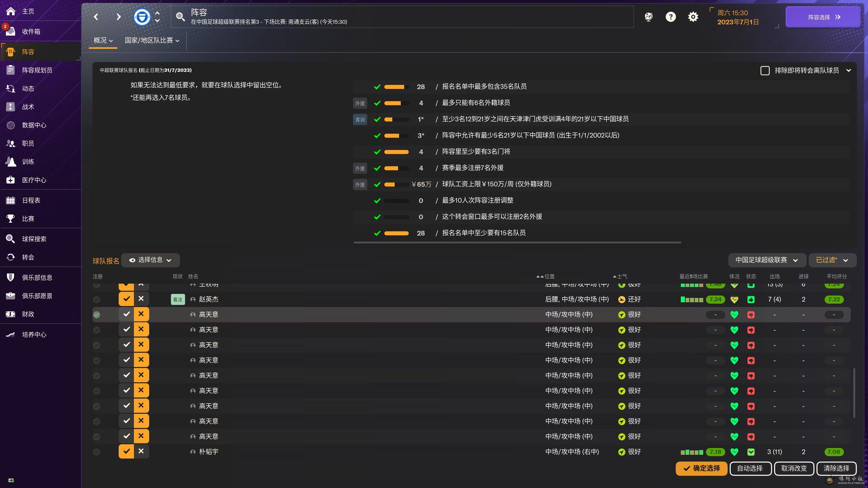The height and width of the screenshot is (488, 868).
Task: Sort by 最近5场比赛 column header
Action: tap(693, 277)
